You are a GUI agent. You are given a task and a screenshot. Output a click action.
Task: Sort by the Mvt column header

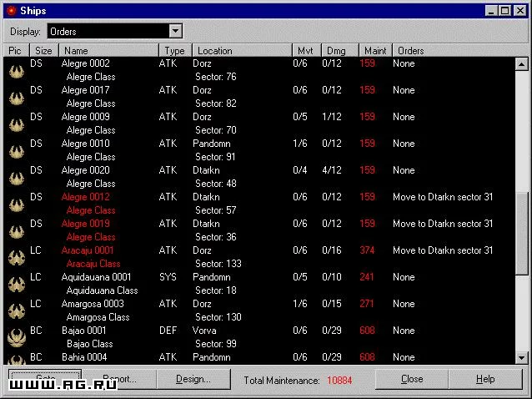coord(306,51)
